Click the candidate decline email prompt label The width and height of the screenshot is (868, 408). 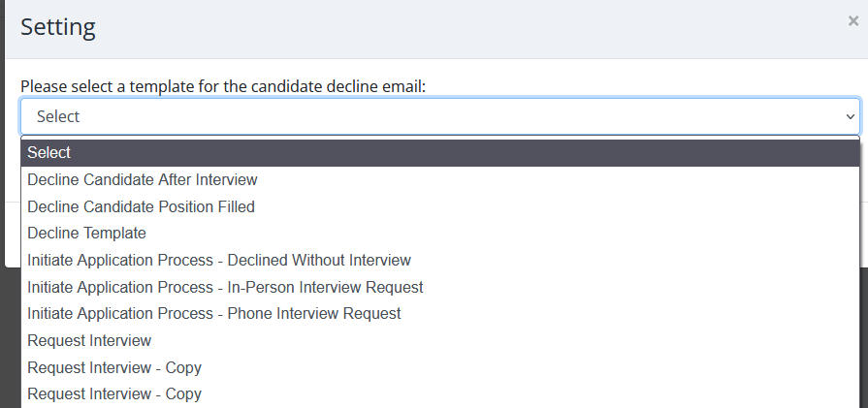coord(223,86)
